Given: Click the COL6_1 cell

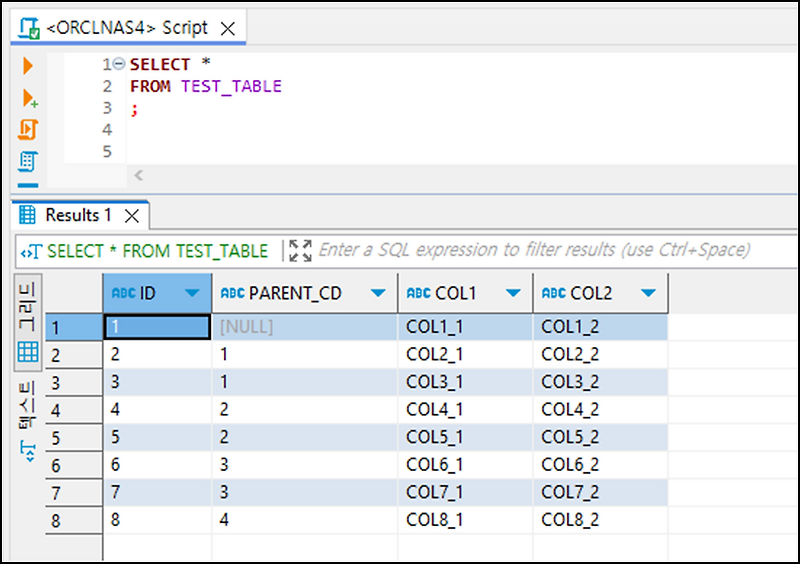Looking at the screenshot, I should [x=465, y=464].
